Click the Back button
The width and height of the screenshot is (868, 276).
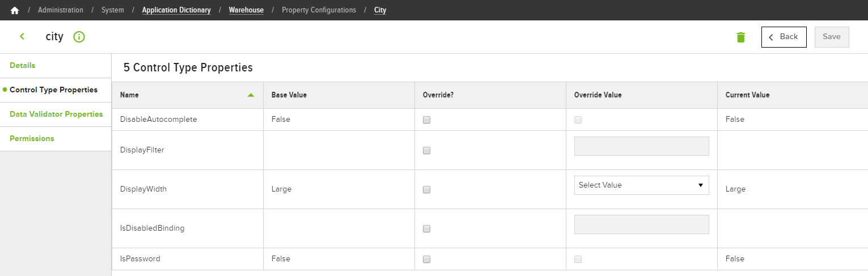[784, 37]
